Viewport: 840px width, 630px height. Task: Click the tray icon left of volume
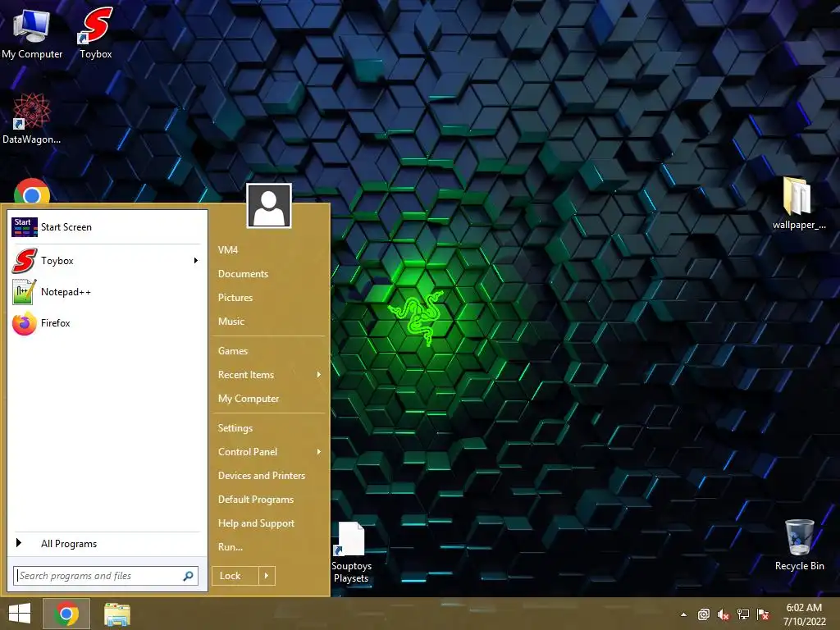(x=703, y=614)
